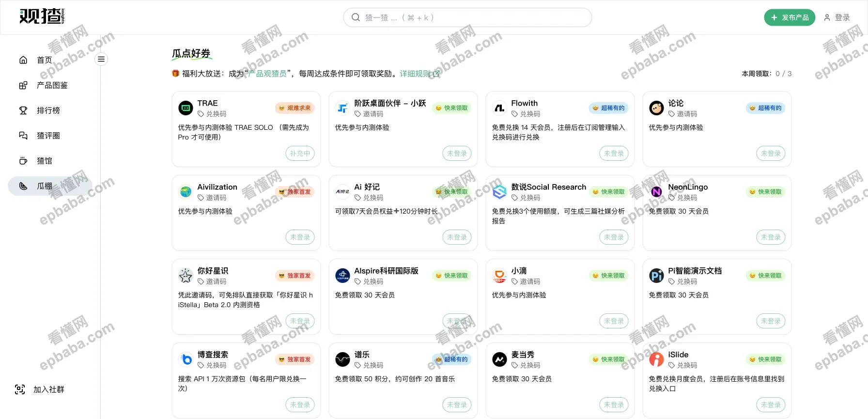Click the 瓜点好券 heading

191,53
